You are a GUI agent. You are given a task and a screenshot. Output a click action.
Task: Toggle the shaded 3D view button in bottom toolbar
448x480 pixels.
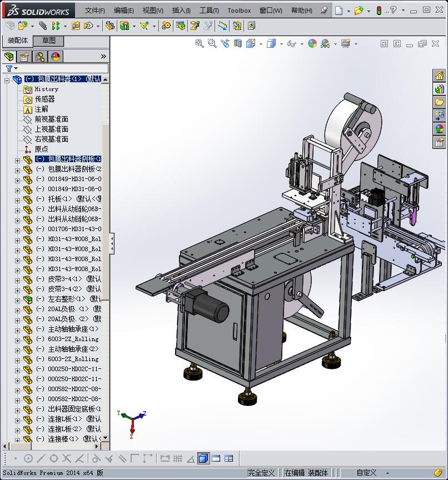point(203,458)
